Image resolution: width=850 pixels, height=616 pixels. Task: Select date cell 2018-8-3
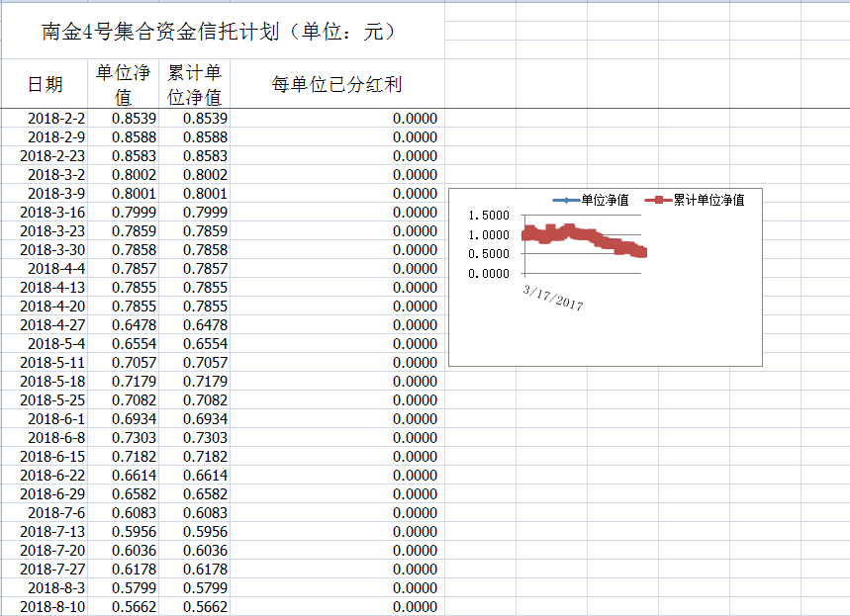pyautogui.click(x=45, y=588)
